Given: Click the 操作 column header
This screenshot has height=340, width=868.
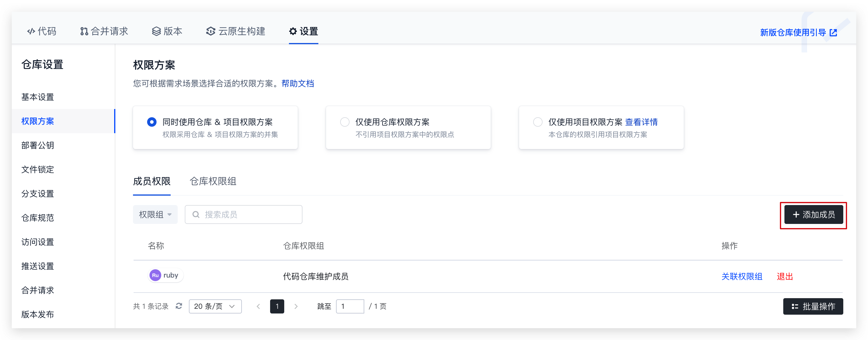Looking at the screenshot, I should click(729, 245).
